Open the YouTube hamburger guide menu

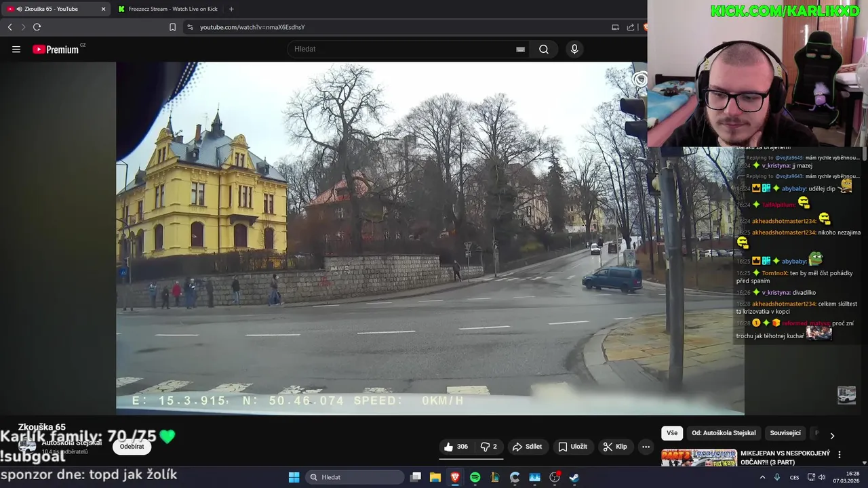(x=16, y=49)
